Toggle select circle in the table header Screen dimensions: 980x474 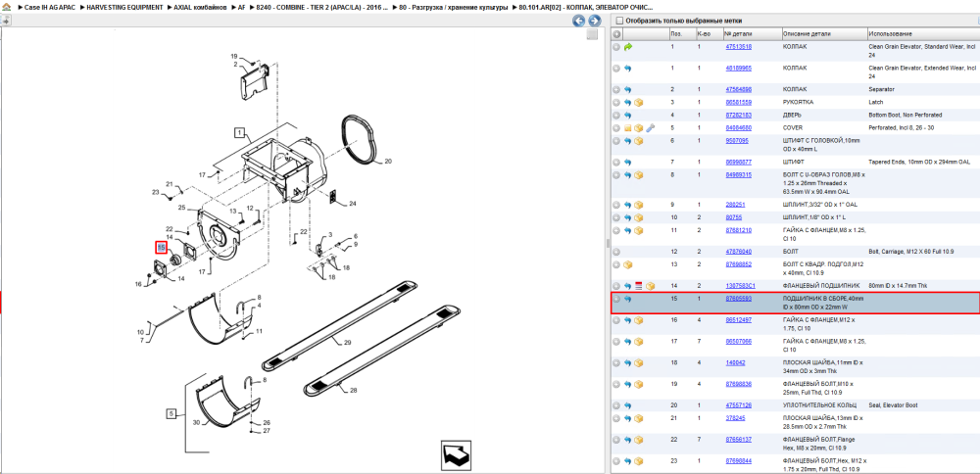coord(616,33)
